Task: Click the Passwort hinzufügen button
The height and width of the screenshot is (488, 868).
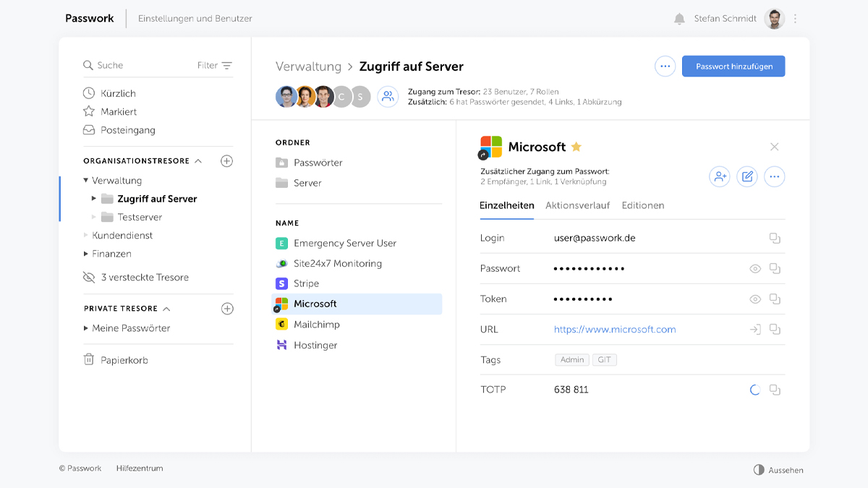Action: (733, 67)
